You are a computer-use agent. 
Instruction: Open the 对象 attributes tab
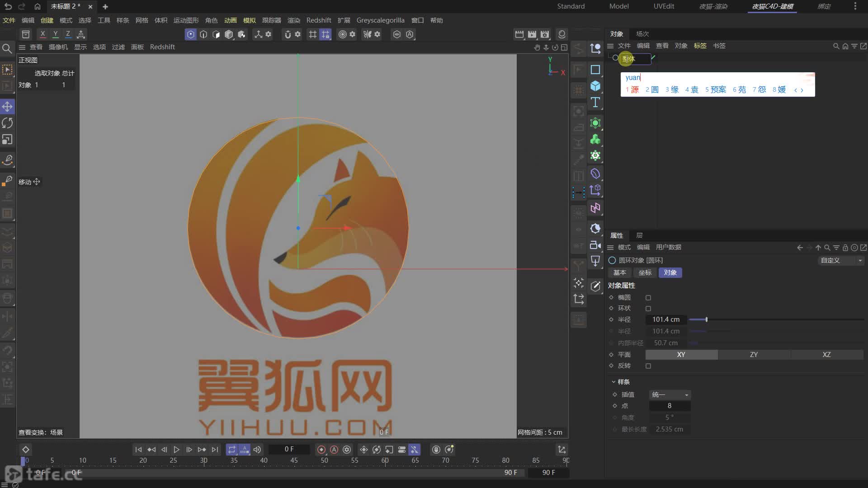pyautogui.click(x=670, y=273)
